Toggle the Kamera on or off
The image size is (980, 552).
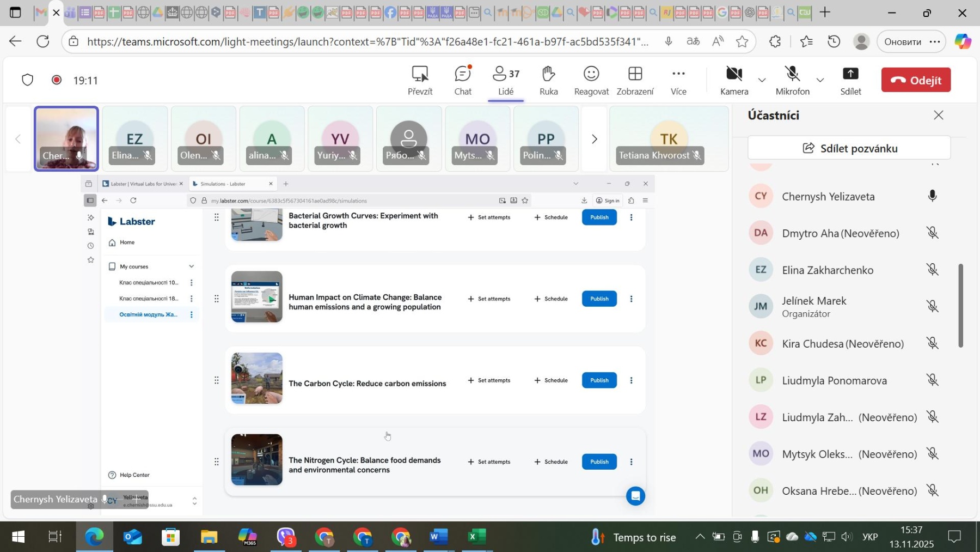(734, 80)
